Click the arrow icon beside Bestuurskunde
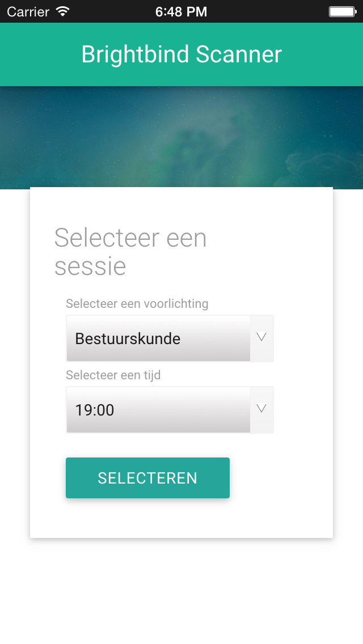 pyautogui.click(x=261, y=337)
